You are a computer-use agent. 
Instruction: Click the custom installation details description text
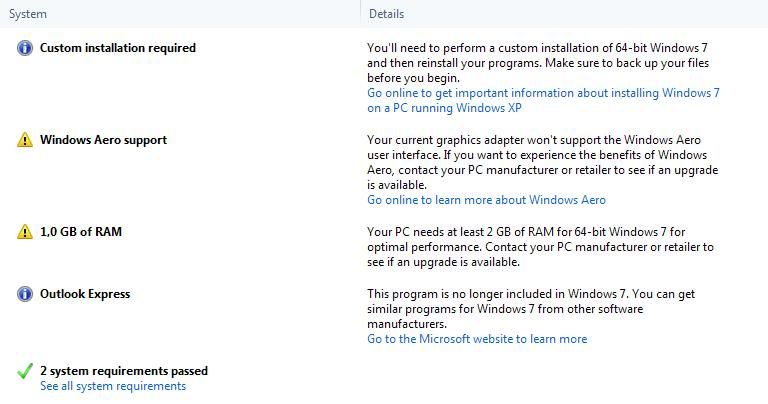pyautogui.click(x=540, y=62)
